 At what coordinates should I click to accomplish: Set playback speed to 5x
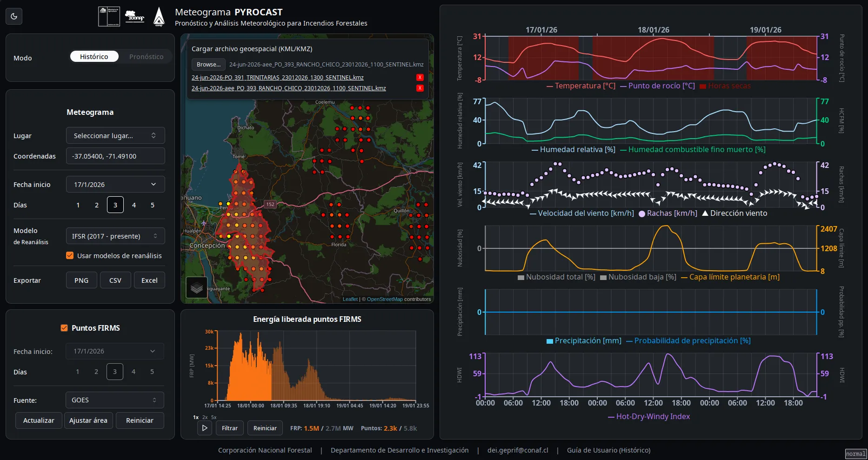[x=214, y=417]
